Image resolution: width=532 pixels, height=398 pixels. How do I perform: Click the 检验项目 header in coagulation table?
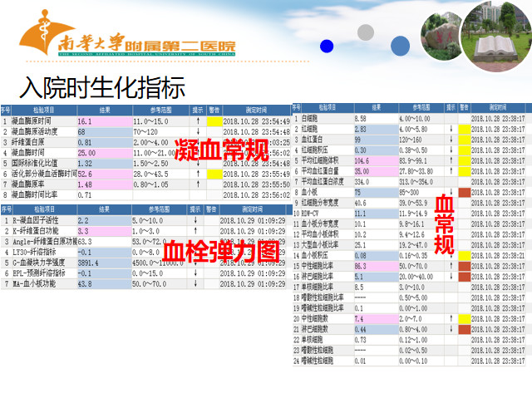coord(44,111)
